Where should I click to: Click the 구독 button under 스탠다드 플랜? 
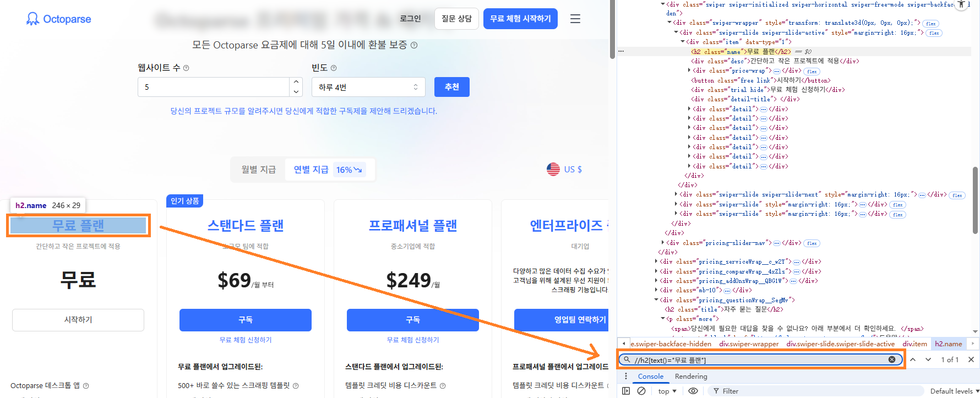point(246,320)
